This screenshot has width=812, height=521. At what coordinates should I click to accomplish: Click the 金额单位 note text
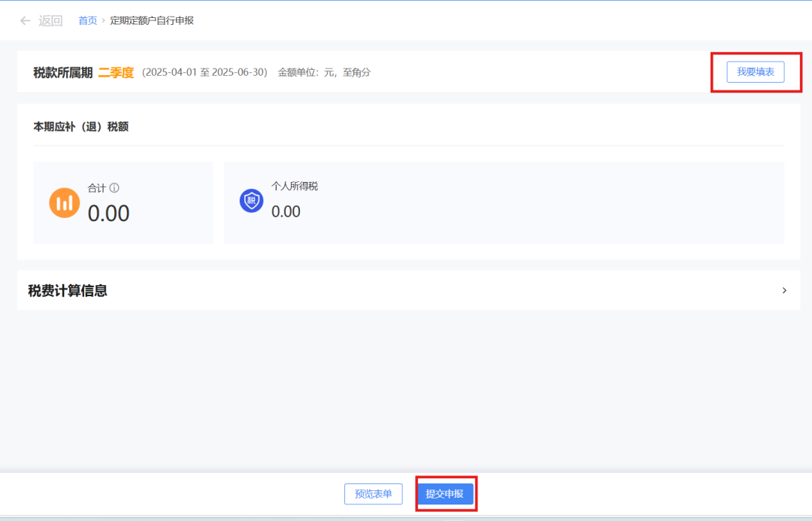click(324, 72)
